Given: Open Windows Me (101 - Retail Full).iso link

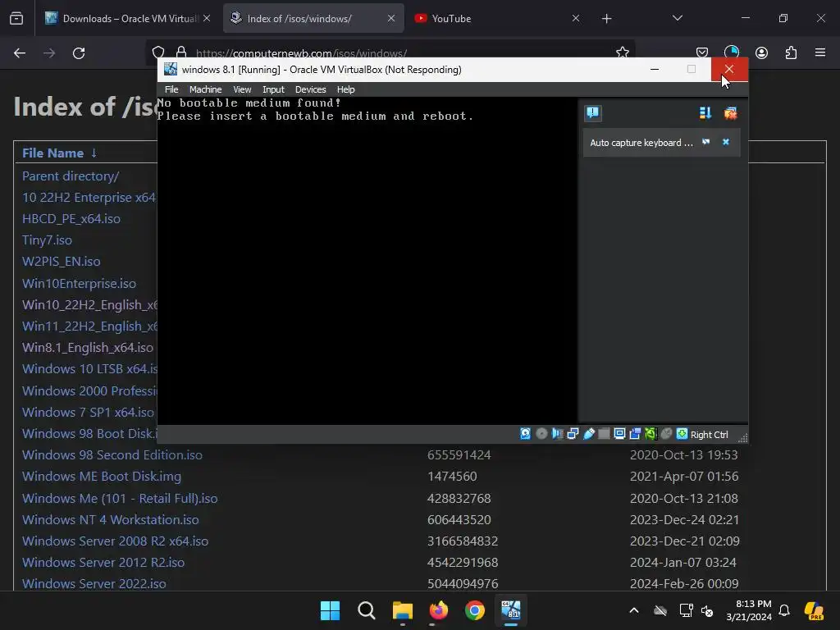Looking at the screenshot, I should point(120,498).
